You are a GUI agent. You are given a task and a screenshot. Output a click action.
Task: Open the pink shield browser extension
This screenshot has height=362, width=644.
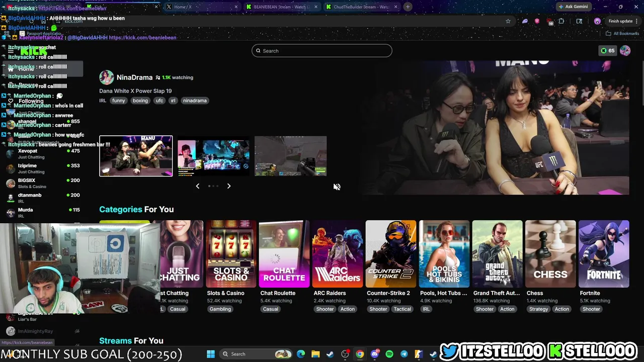(x=537, y=21)
